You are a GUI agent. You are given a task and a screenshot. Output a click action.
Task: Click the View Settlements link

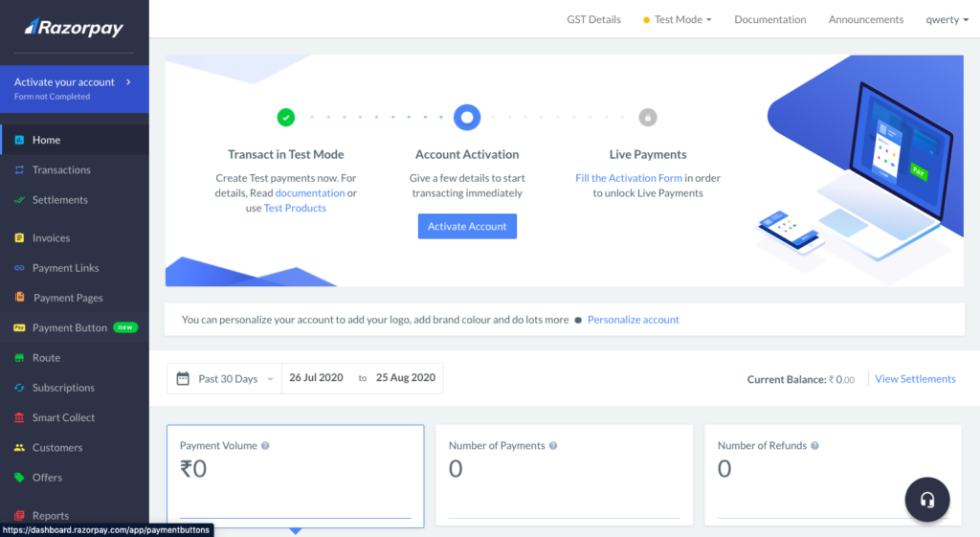point(915,379)
